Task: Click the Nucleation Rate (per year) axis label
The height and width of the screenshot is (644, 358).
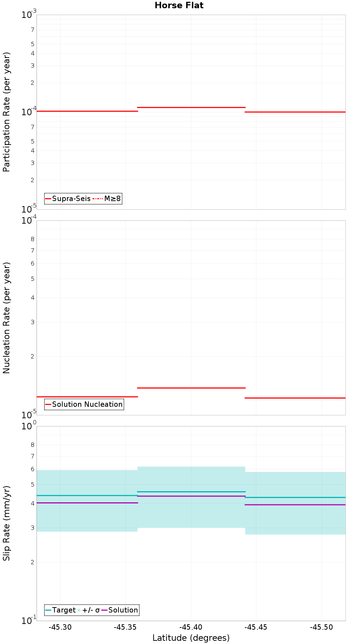Action: pos(7,318)
